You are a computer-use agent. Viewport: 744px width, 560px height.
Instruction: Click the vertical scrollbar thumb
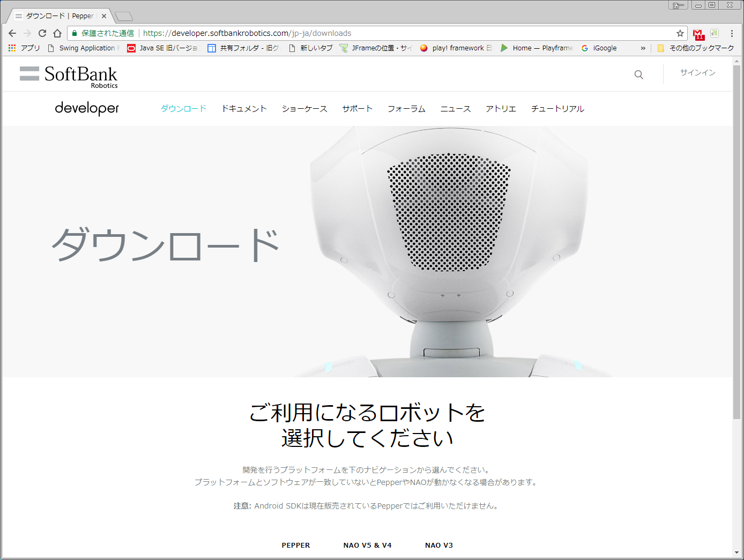pos(736,241)
